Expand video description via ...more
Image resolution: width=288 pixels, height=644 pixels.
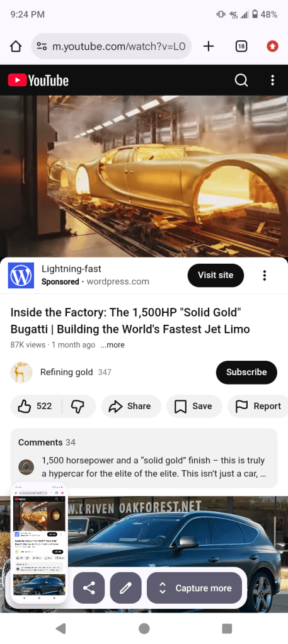coord(112,345)
